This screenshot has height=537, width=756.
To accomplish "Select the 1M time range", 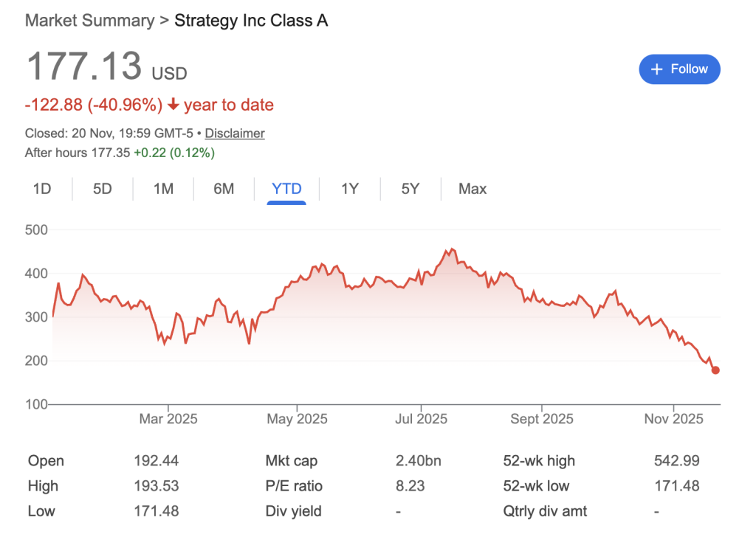I will click(163, 189).
